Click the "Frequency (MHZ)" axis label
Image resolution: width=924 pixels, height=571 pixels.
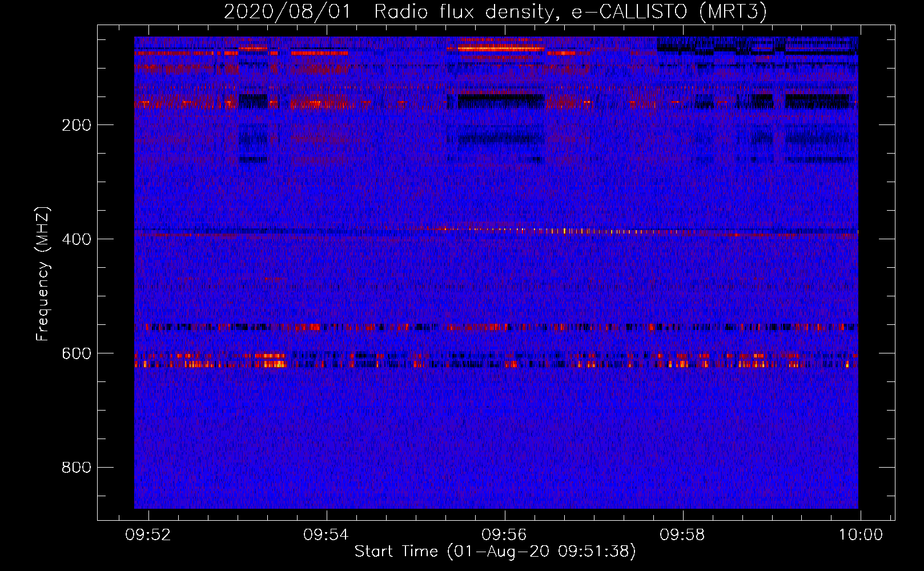pos(43,274)
